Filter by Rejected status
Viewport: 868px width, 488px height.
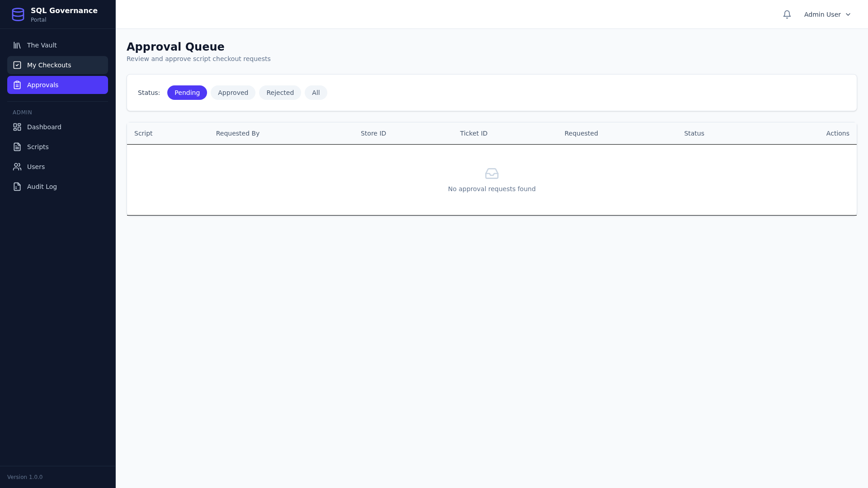click(280, 93)
